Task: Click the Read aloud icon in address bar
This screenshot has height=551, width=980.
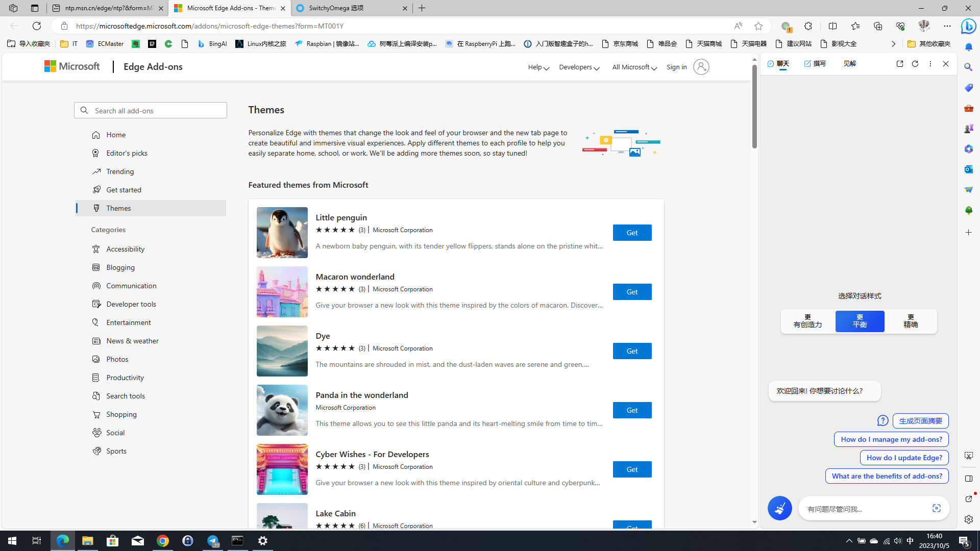Action: point(738,26)
